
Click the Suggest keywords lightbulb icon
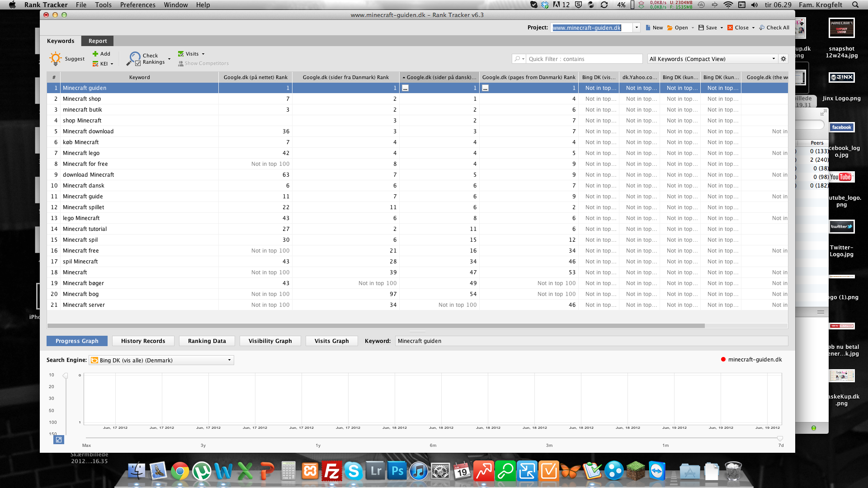55,59
